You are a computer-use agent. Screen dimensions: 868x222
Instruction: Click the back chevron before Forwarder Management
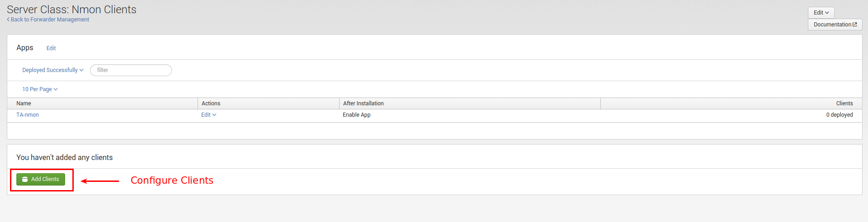point(8,20)
